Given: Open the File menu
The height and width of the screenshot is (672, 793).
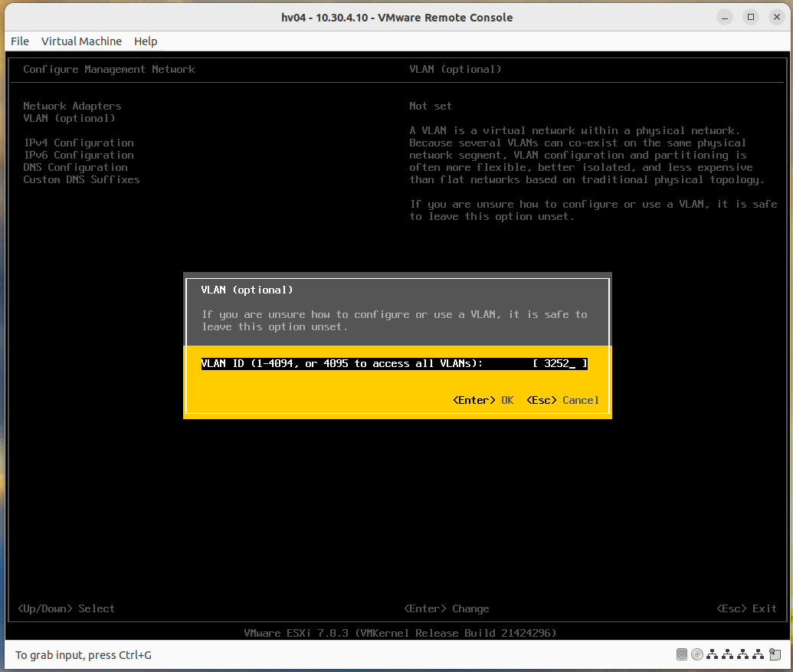Looking at the screenshot, I should (x=19, y=41).
